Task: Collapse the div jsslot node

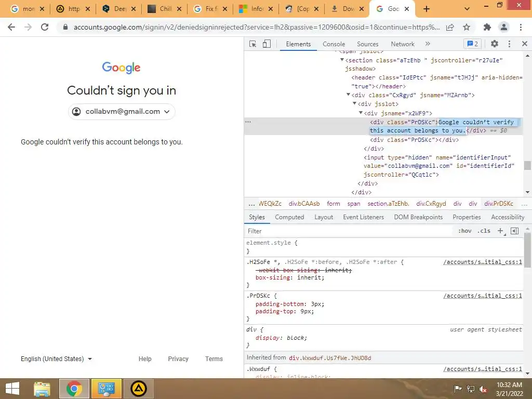Action: click(354, 103)
